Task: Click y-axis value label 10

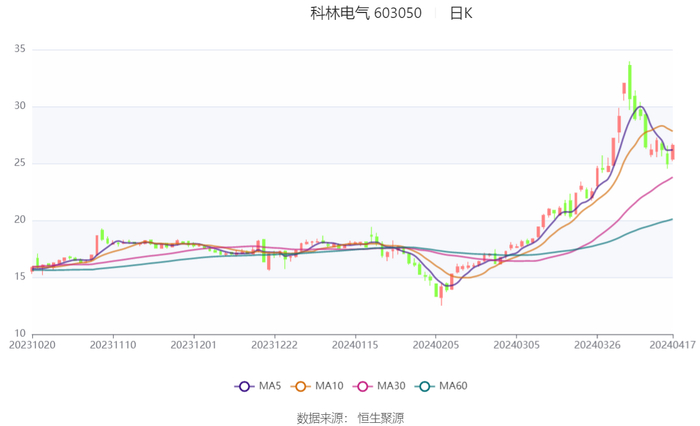Action: pyautogui.click(x=20, y=334)
